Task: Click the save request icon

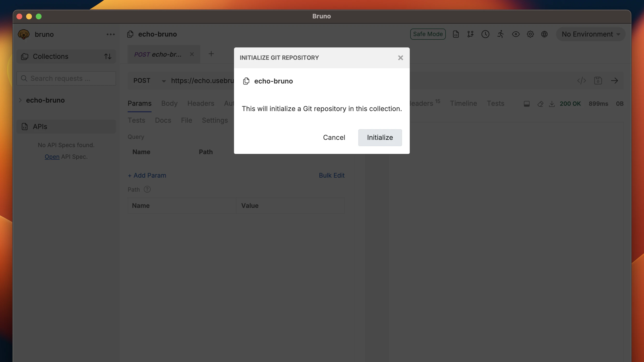Action: click(598, 81)
